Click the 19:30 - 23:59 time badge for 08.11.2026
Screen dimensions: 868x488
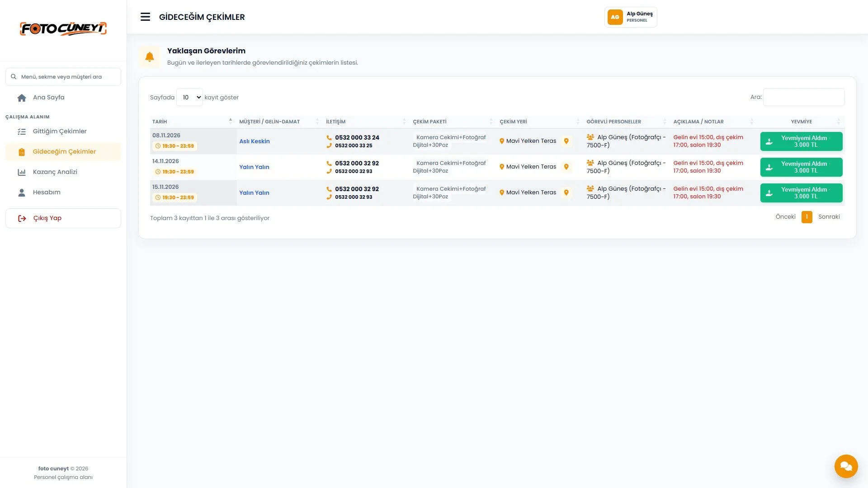point(175,146)
